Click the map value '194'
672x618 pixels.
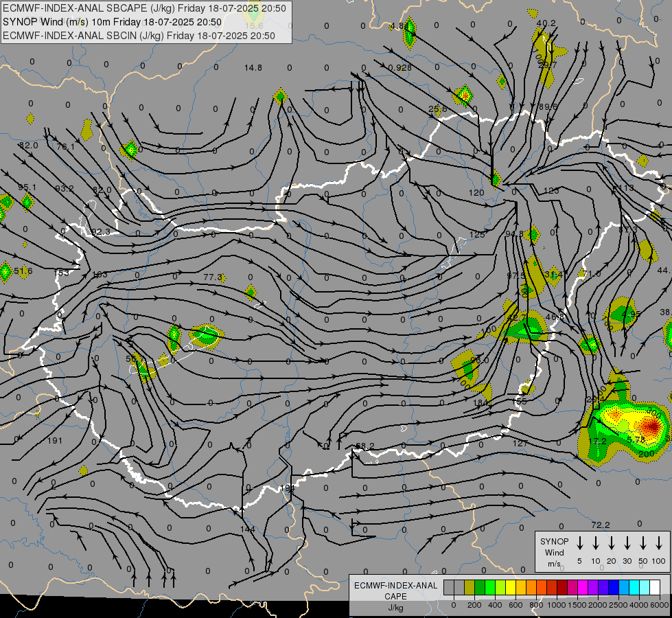[x=288, y=488]
